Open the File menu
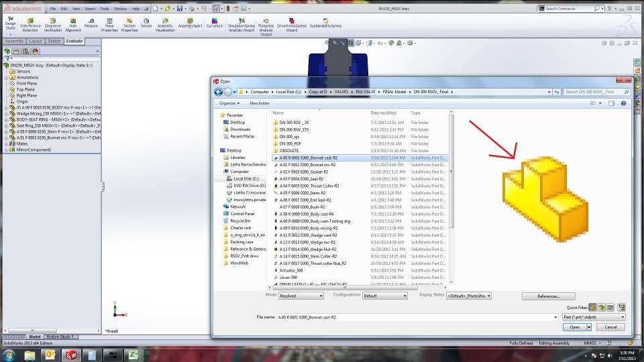The image size is (644, 362). tap(53, 9)
